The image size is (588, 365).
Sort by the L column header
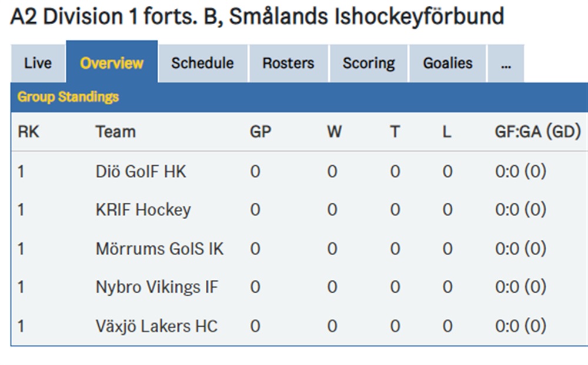[x=447, y=132]
